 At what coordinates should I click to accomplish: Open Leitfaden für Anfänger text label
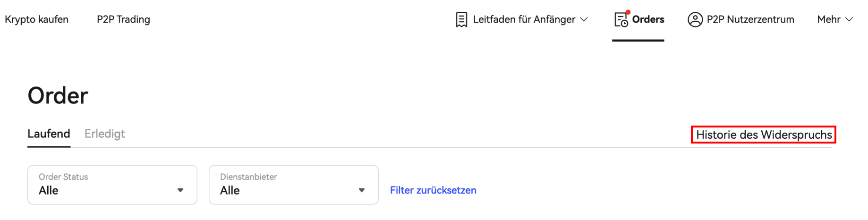(x=524, y=19)
